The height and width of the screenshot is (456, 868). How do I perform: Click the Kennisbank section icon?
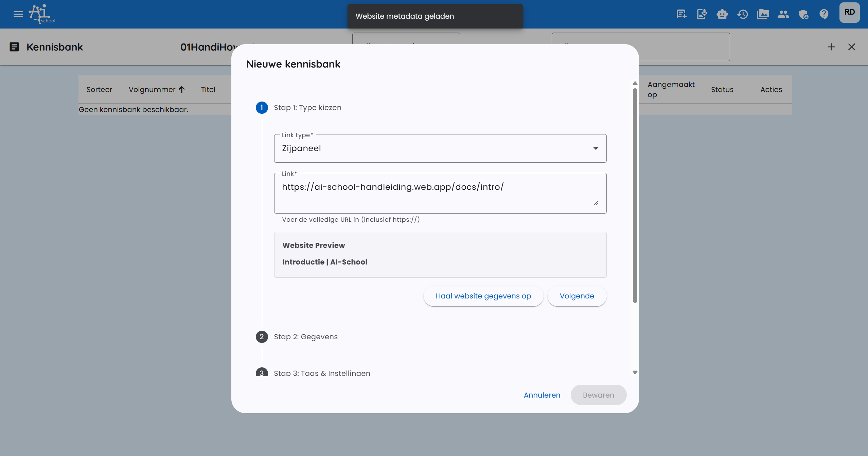pos(14,47)
